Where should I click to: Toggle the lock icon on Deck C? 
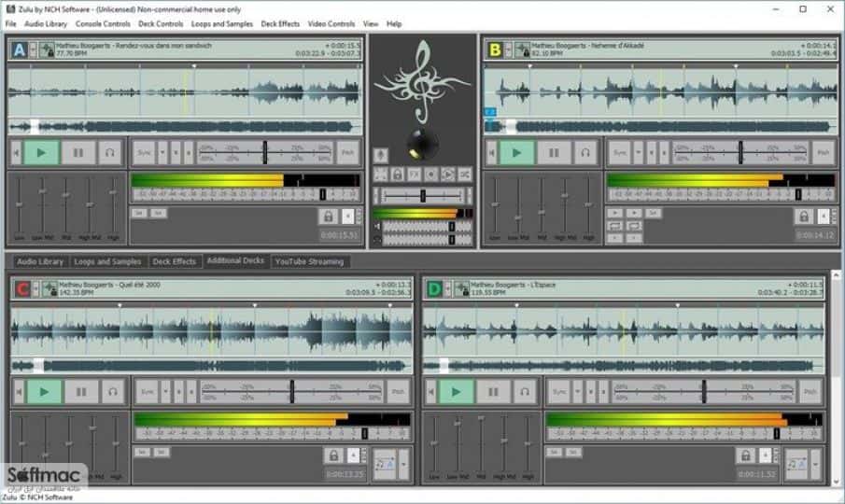tap(333, 455)
